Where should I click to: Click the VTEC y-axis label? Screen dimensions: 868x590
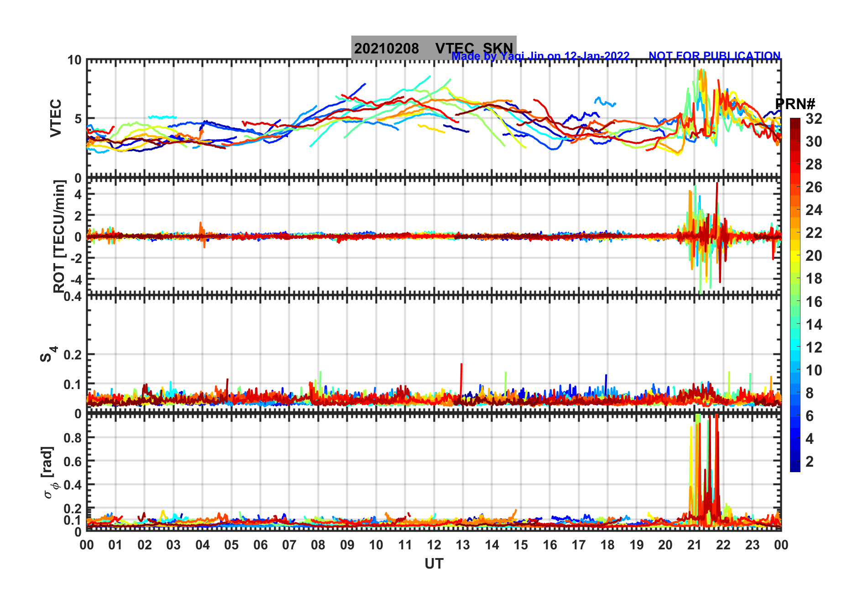pyautogui.click(x=55, y=118)
